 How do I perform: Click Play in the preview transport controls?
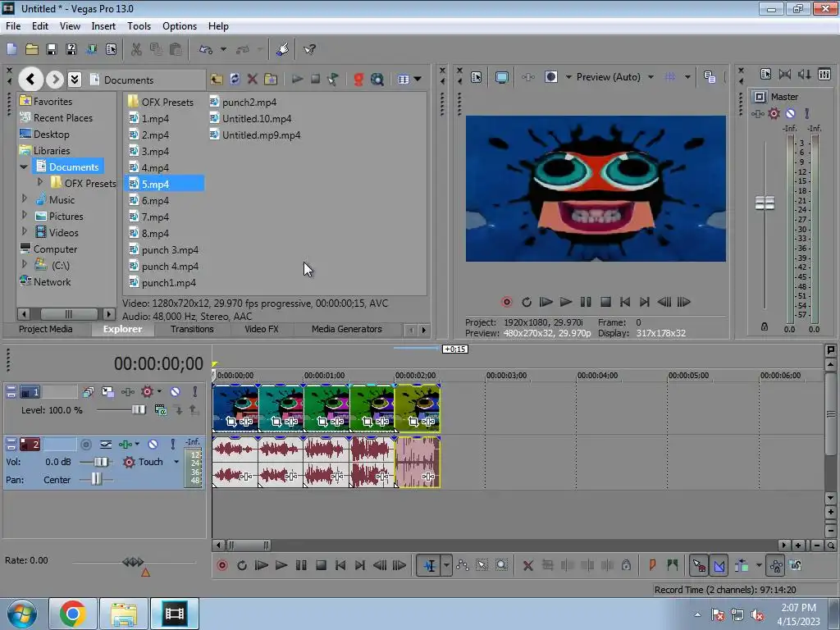pyautogui.click(x=566, y=302)
